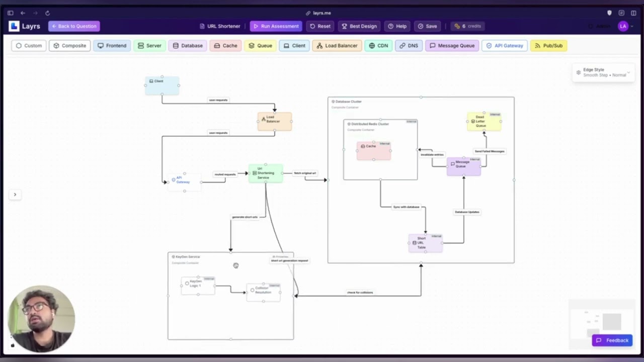Image resolution: width=644 pixels, height=362 pixels.
Task: Open the browser sidebar panel icon
Action: [10, 13]
